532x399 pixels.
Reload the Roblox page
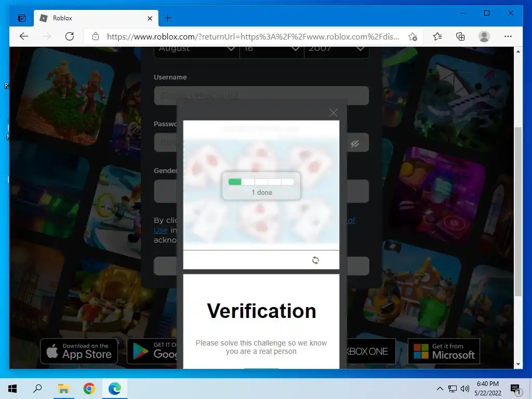[70, 36]
